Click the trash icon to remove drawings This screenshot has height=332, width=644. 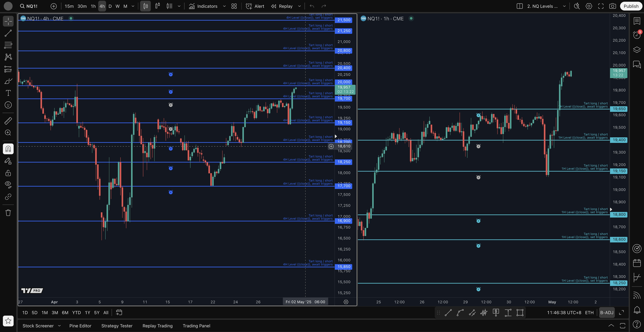(x=8, y=213)
